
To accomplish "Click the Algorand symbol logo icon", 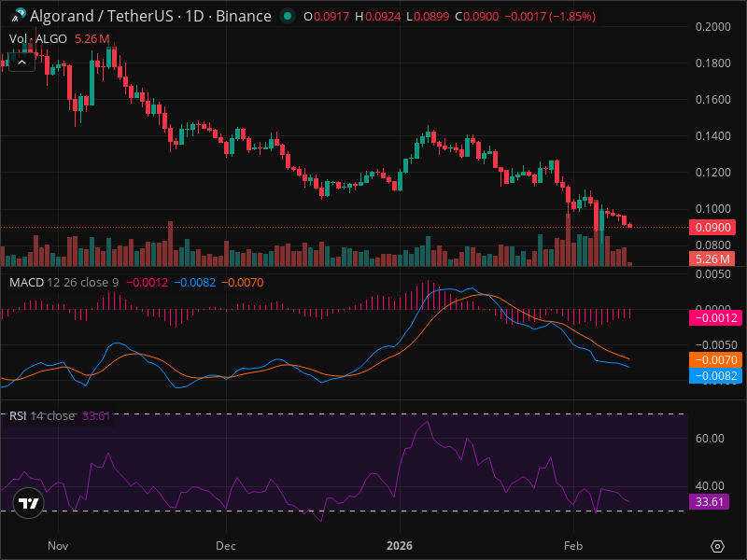I will (18, 16).
